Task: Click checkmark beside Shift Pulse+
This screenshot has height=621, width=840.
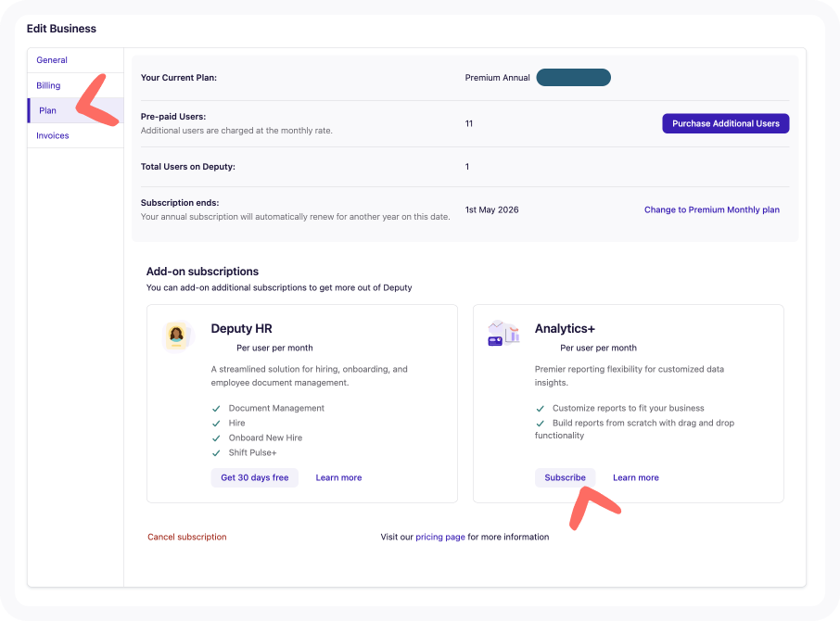Action: click(216, 453)
